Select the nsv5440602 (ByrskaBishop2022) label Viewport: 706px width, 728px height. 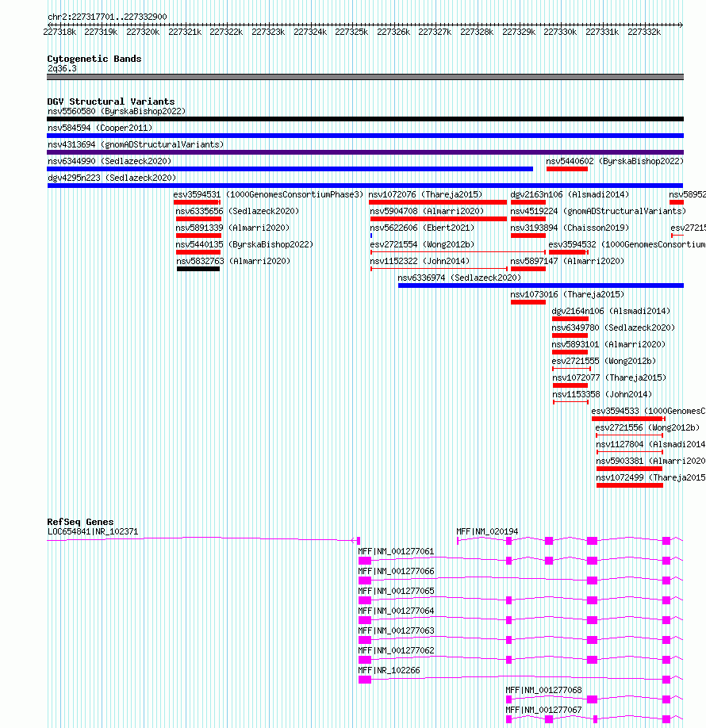click(615, 162)
